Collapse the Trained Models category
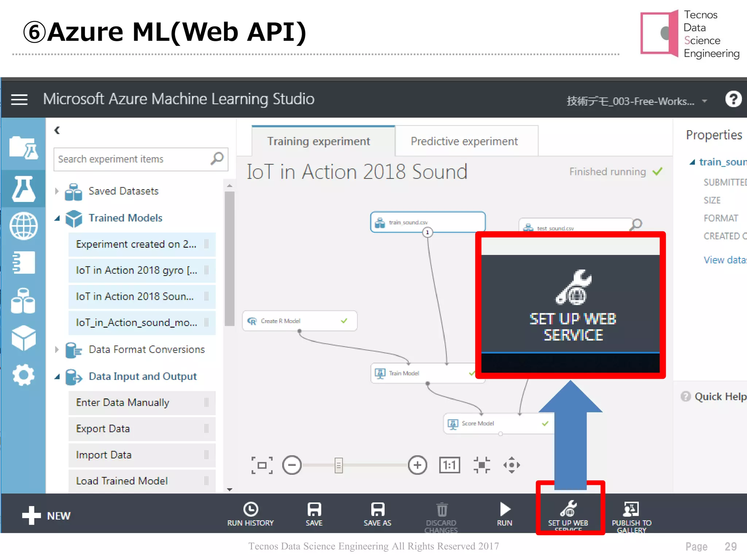The image size is (747, 560). 57,218
